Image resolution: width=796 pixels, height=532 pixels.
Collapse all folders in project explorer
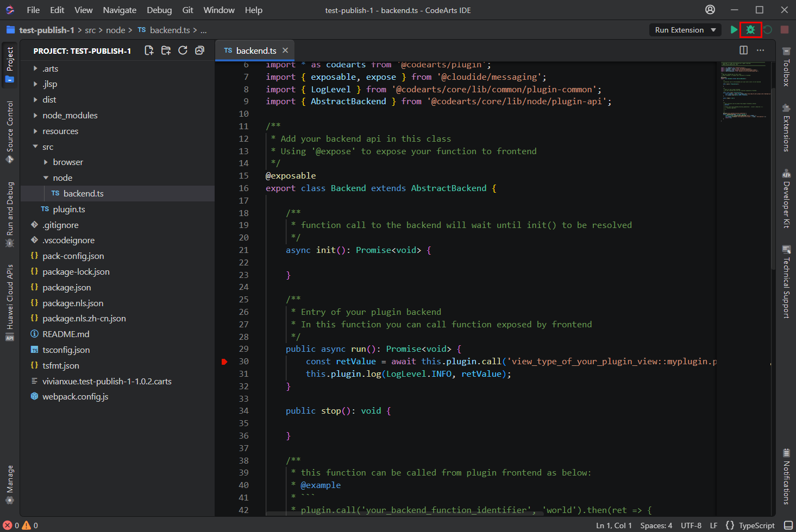coord(199,50)
